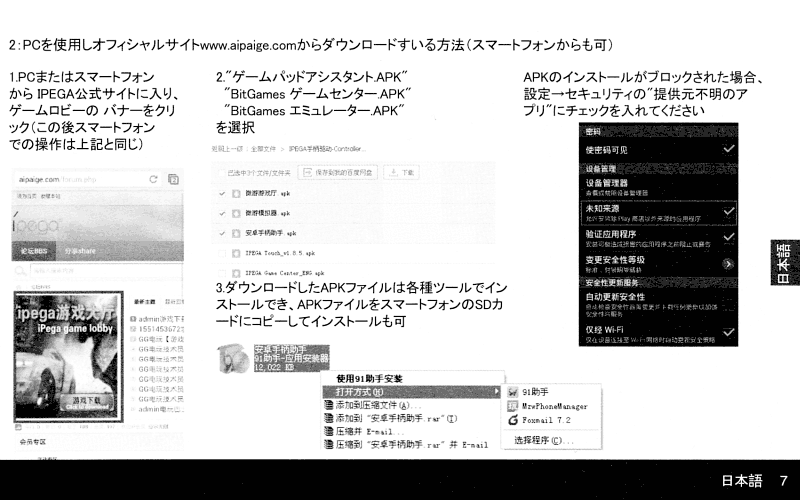The height and width of the screenshot is (500, 800).
Task: Click file icon of IPEGA Game Center_ENG.apk
Action: pyautogui.click(x=236, y=273)
